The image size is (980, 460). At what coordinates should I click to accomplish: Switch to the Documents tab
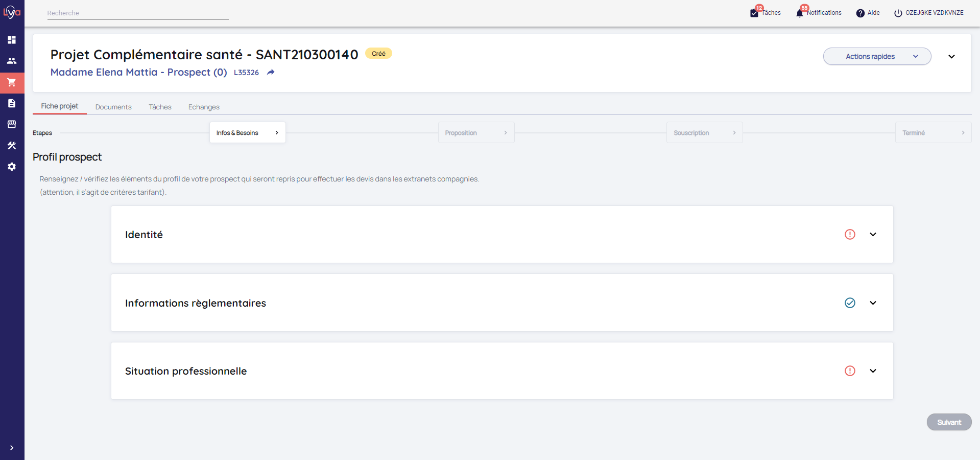click(x=113, y=107)
